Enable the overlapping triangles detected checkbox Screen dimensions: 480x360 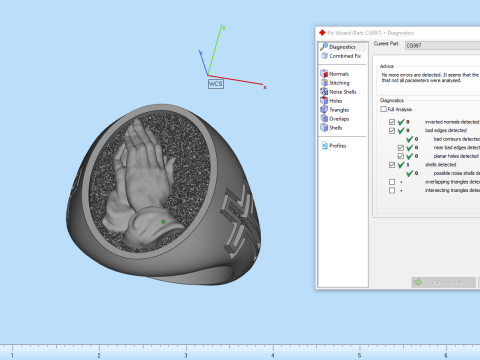(392, 182)
